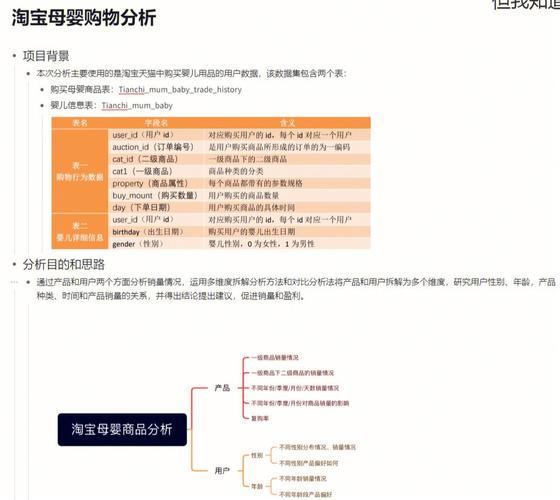Select the 一级商品销量情况 mind map leaf
This screenshot has width=560, height=500.
(x=275, y=358)
